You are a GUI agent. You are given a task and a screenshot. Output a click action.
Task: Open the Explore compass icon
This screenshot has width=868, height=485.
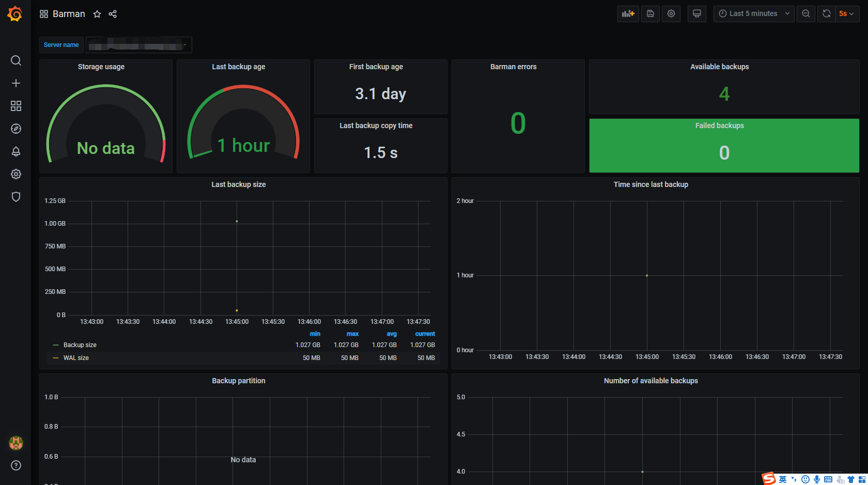click(16, 129)
